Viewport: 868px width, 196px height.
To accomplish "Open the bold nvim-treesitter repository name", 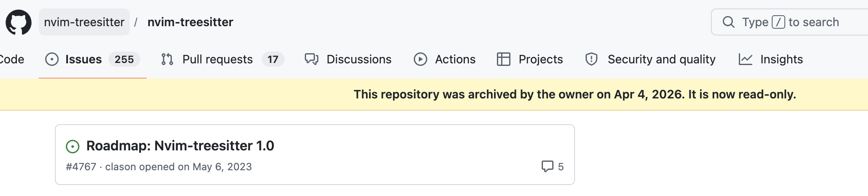I will [x=190, y=22].
